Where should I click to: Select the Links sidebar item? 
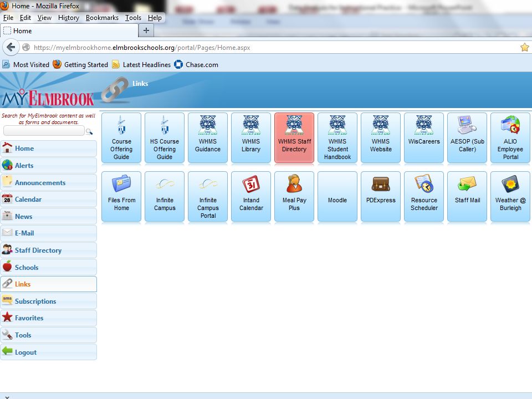tap(49, 284)
